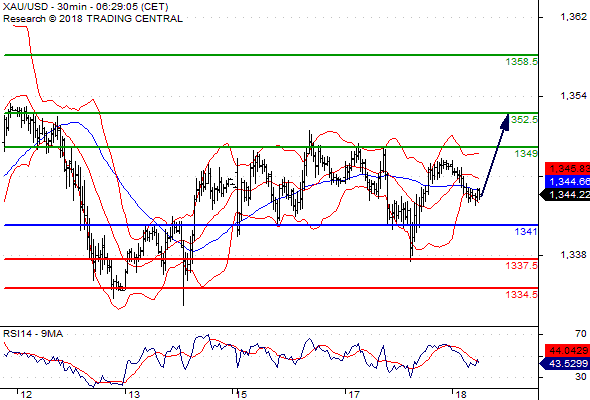Image resolution: width=590 pixels, height=400 pixels.
Task: Click the 1,354 price axis value
Action: [x=573, y=96]
